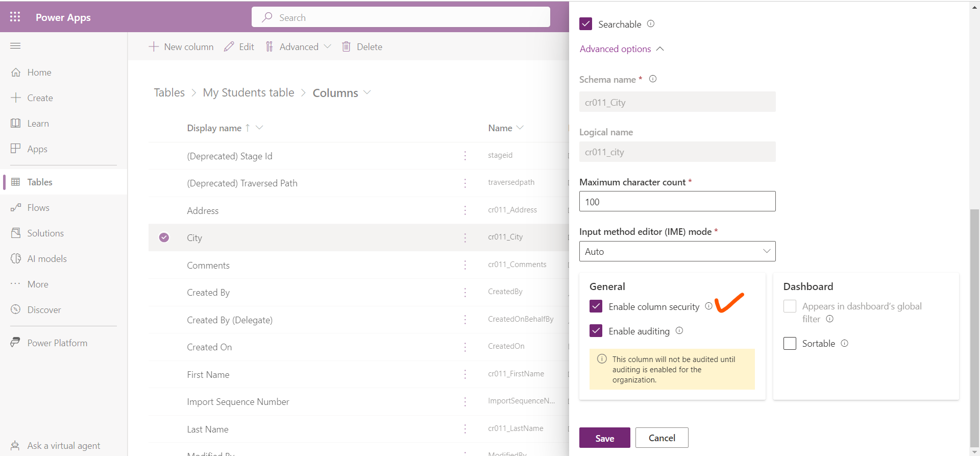Click the New column plus icon
This screenshot has height=456, width=980.
(x=154, y=47)
